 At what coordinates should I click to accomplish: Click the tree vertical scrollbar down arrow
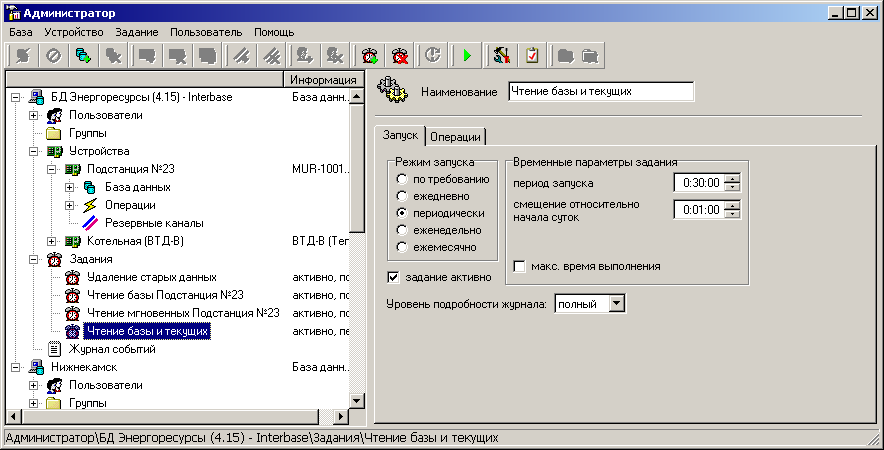(x=356, y=401)
